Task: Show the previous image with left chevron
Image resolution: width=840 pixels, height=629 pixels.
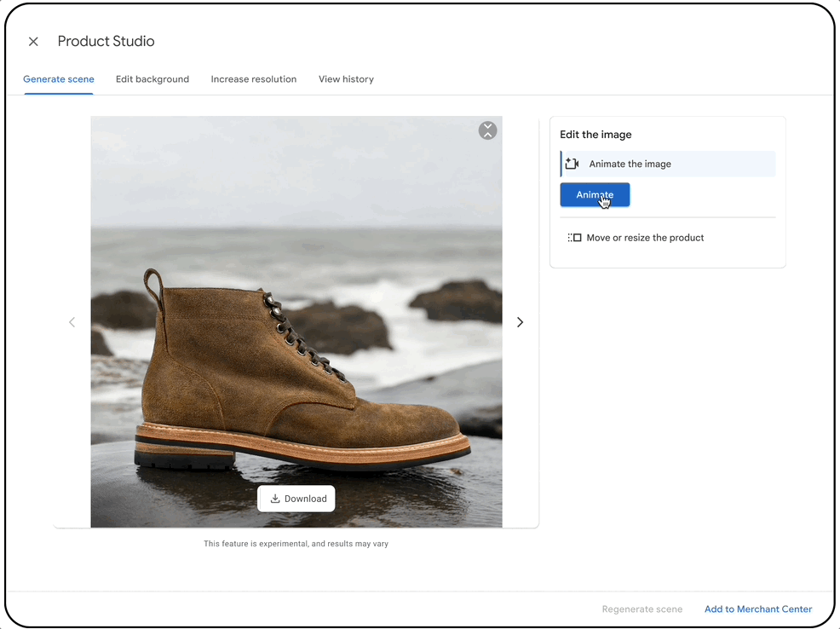Action: click(x=72, y=321)
